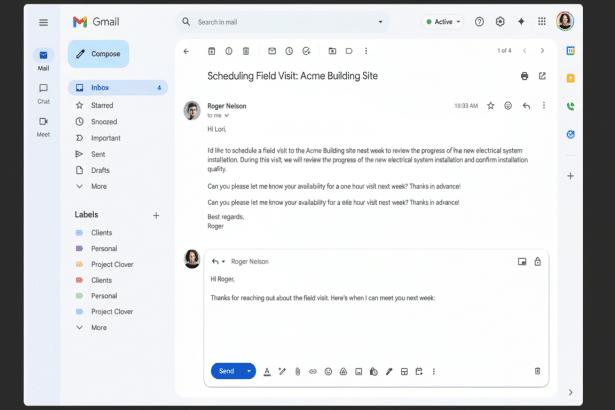The image size is (615, 410).
Task: Insert a link in the reply
Action: point(313,372)
